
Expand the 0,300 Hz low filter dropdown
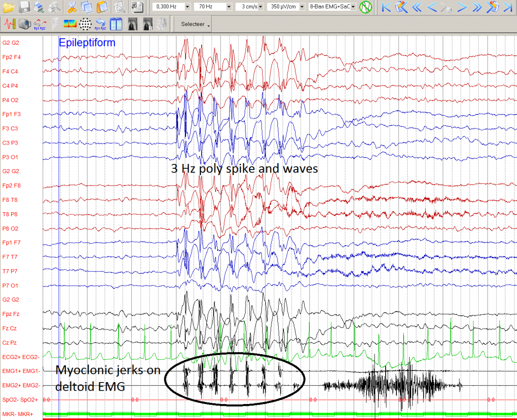[x=187, y=7]
